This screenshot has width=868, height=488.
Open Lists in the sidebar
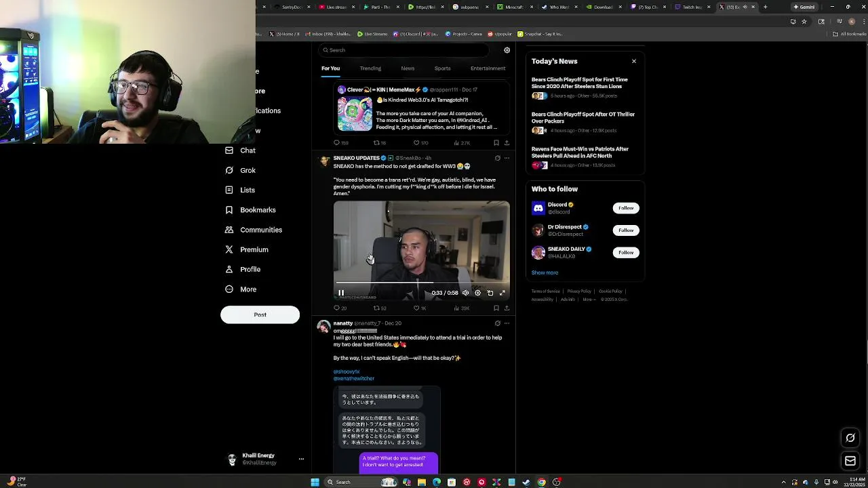pyautogui.click(x=240, y=190)
